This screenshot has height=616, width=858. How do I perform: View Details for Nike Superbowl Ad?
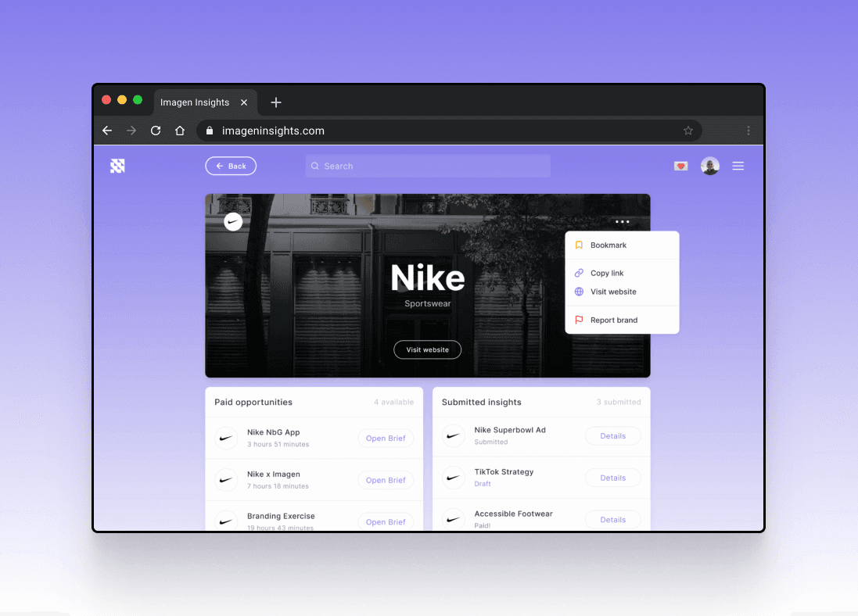tap(612, 436)
